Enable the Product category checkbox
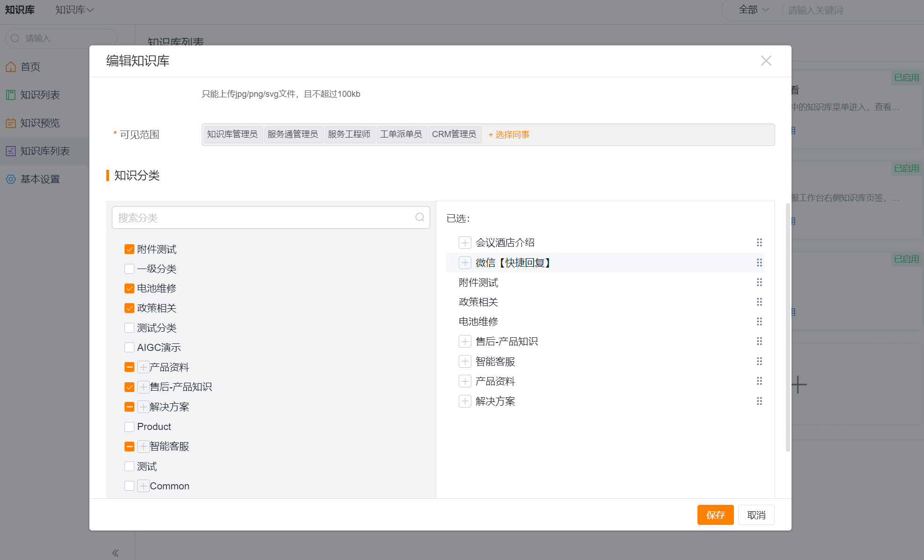The image size is (924, 560). coord(130,427)
